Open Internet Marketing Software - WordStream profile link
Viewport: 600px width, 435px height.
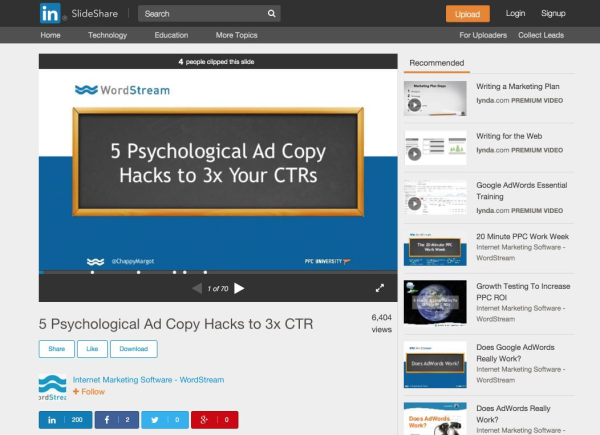148,380
